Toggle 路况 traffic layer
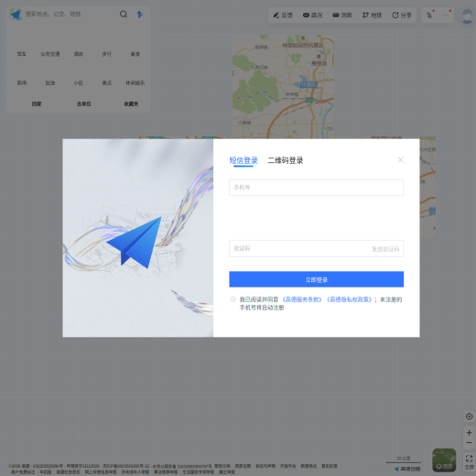476x476 pixels. coord(312,15)
